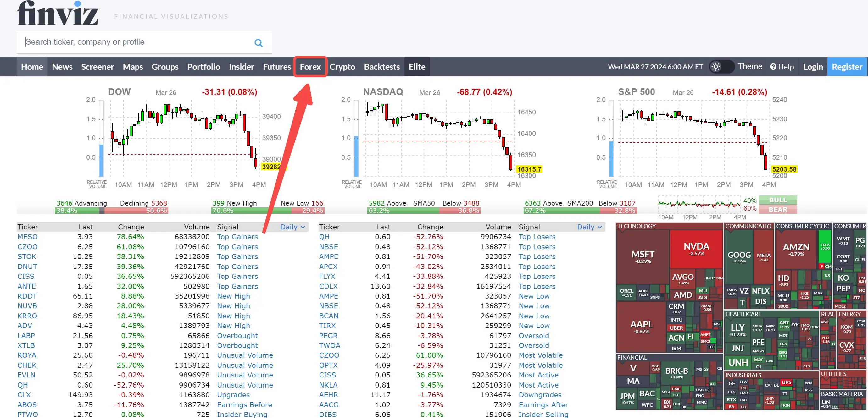The width and height of the screenshot is (868, 418).
Task: Open the Crypto page
Action: click(342, 67)
